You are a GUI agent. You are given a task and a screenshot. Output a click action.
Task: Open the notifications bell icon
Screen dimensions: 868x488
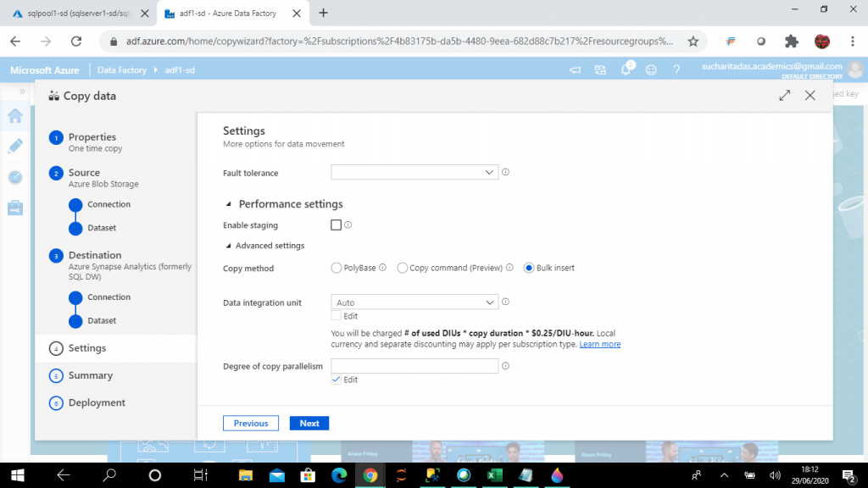coord(626,69)
